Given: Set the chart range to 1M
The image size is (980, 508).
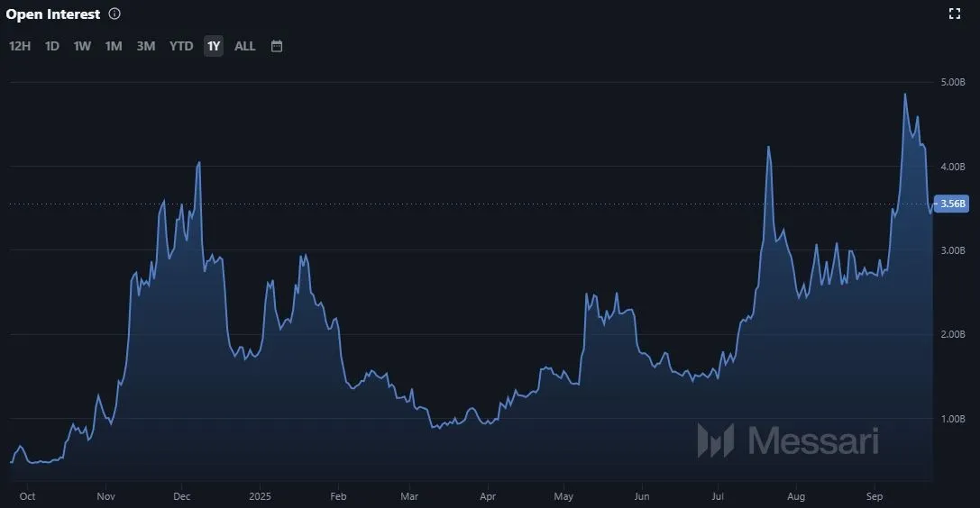Looking at the screenshot, I should 114,46.
